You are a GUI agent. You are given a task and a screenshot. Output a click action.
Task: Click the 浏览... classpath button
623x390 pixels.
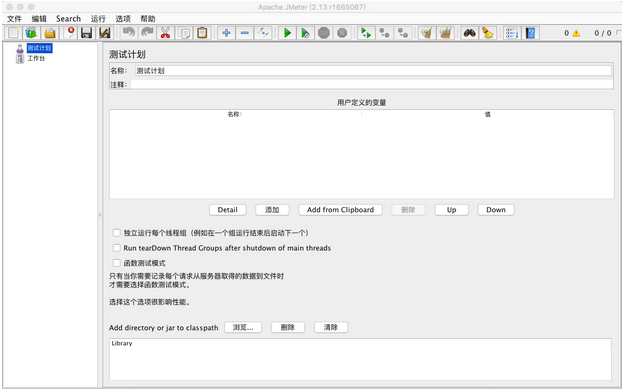(243, 327)
